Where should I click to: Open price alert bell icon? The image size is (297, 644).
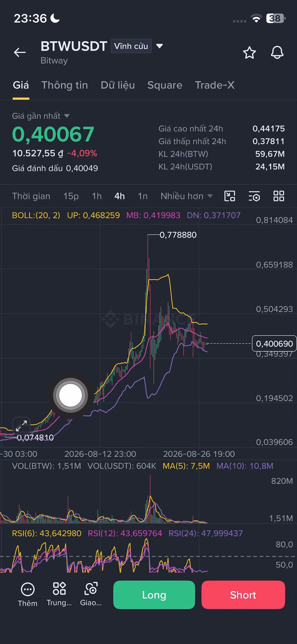277,53
